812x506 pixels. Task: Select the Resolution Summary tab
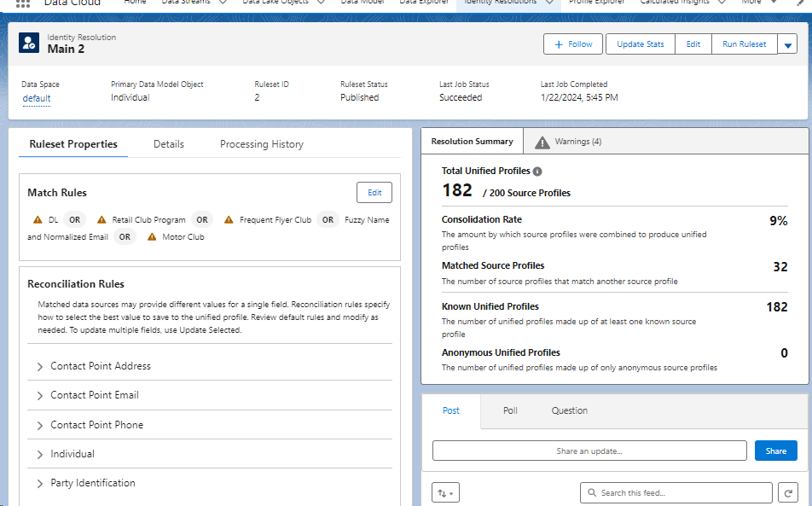tap(473, 142)
